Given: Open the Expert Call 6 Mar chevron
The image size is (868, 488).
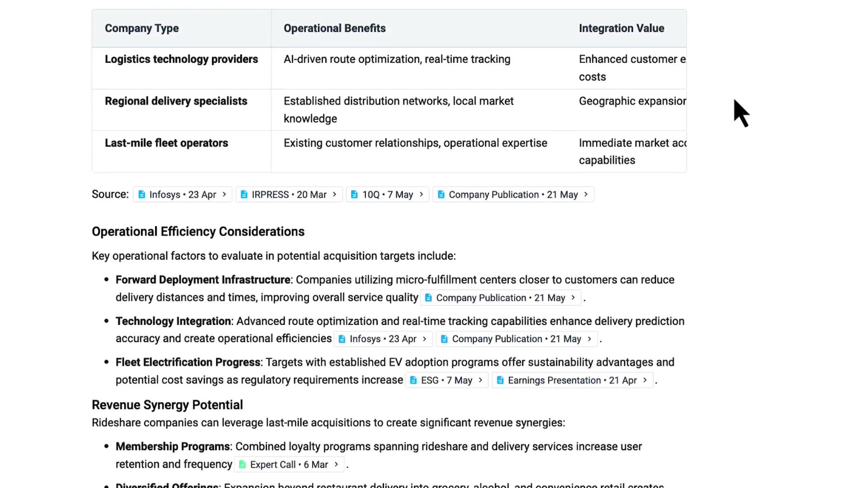Looking at the screenshot, I should [336, 465].
